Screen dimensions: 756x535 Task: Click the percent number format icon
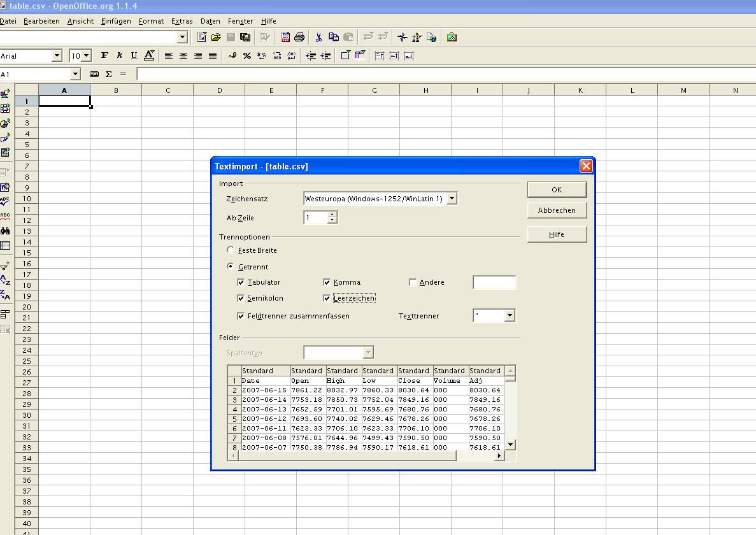pyautogui.click(x=247, y=56)
